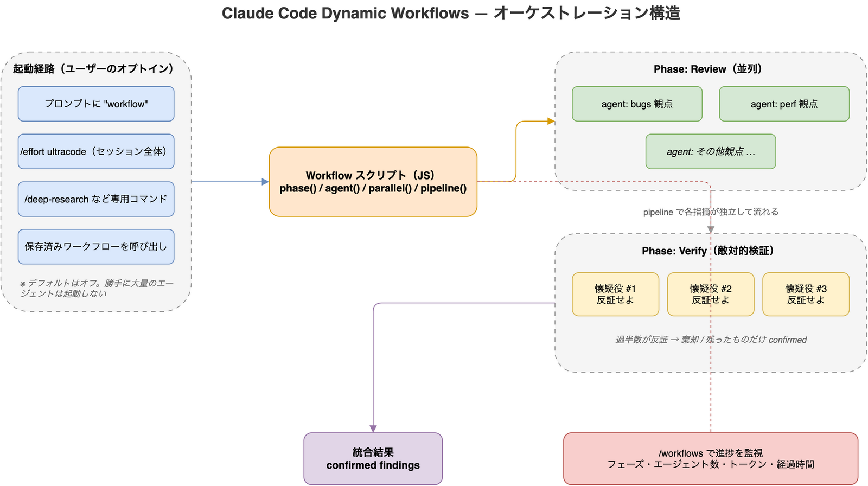Select the 'Workflow スクリプト（JS）' node
This screenshot has width=868, height=486.
click(x=373, y=182)
